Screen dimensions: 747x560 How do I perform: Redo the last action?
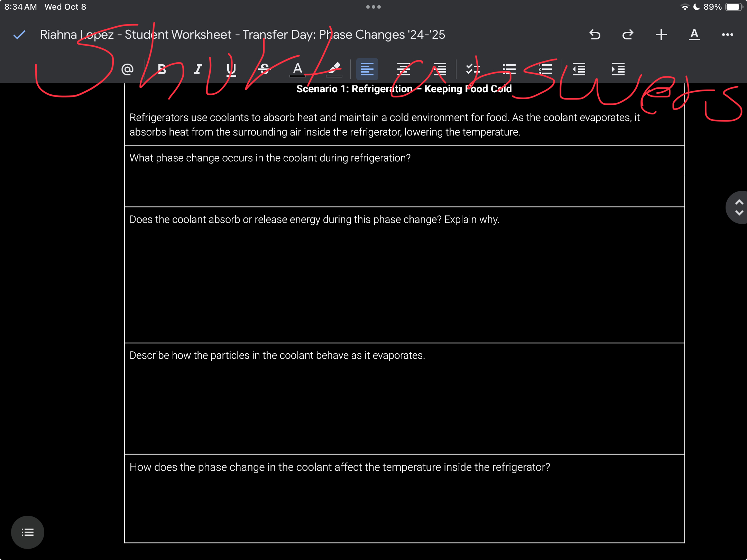tap(628, 35)
